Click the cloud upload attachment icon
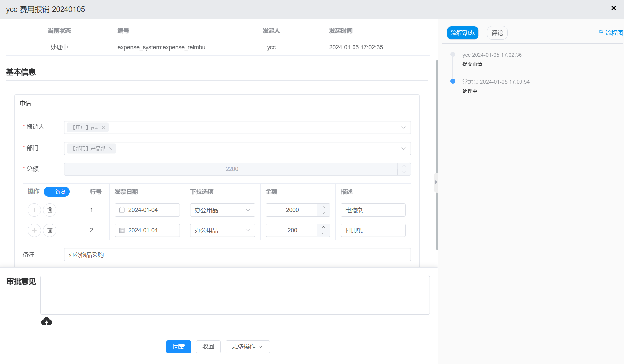The width and height of the screenshot is (624, 364). click(x=47, y=321)
